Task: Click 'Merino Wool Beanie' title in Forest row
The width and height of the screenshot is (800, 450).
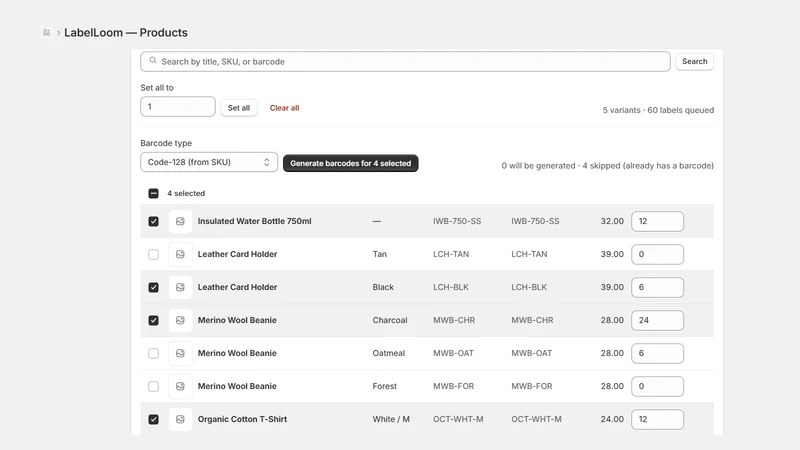Action: point(237,386)
